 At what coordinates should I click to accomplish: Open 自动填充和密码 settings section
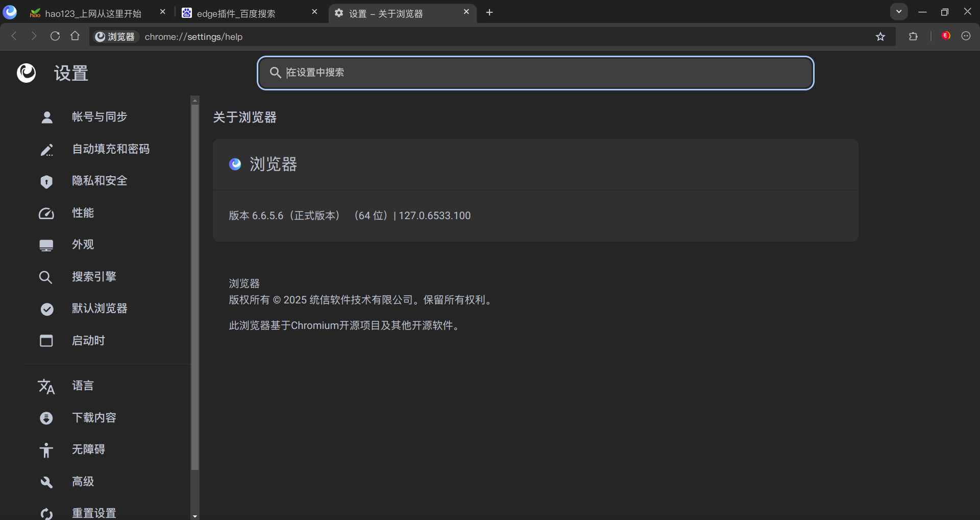tap(110, 149)
